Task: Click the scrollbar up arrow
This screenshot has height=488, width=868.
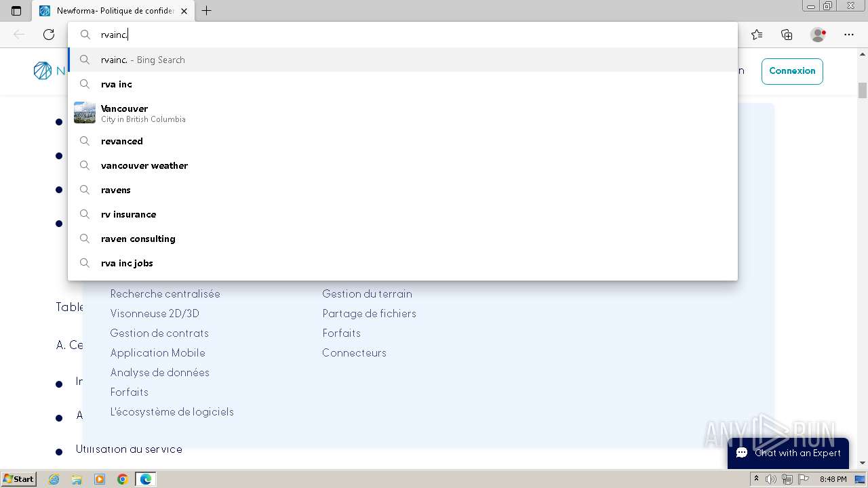Action: click(x=863, y=54)
